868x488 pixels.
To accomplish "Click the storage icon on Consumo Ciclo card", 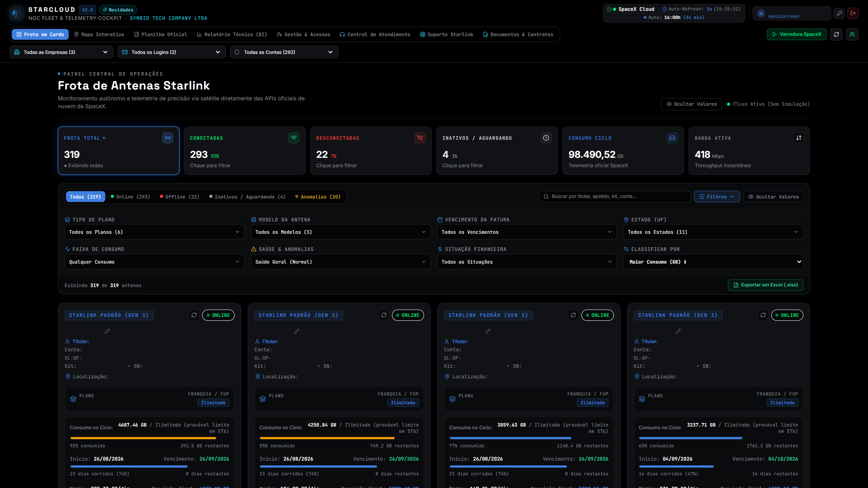I will click(x=672, y=138).
